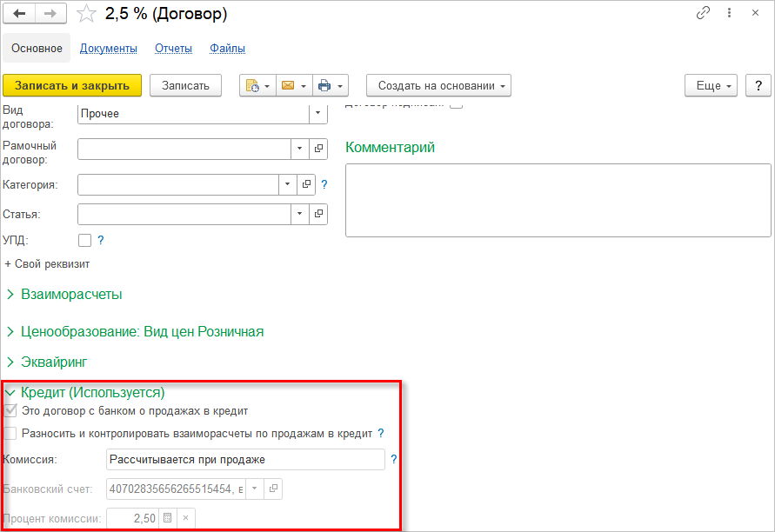Open the three-dot window menu
Screen dimensions: 775x532
pyautogui.click(x=729, y=13)
